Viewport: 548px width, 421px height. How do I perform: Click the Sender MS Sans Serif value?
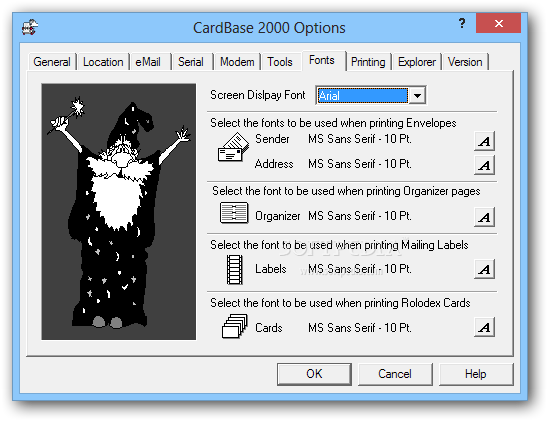[360, 139]
